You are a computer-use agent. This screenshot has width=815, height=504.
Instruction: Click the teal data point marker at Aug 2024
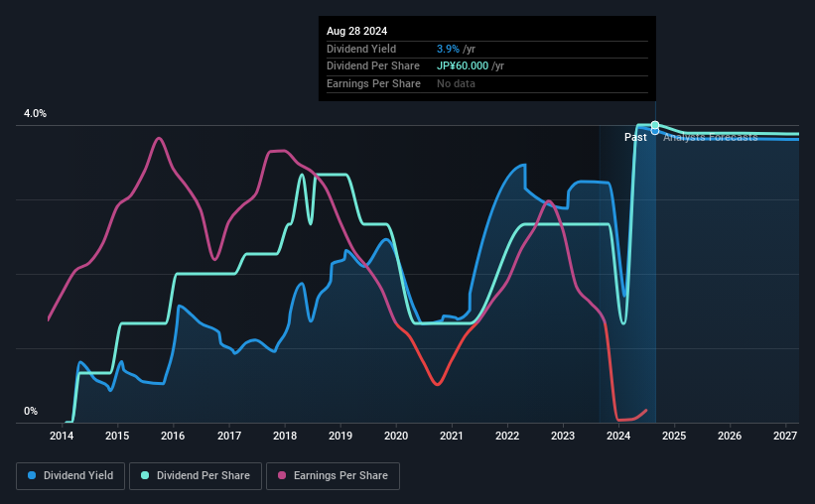click(655, 125)
